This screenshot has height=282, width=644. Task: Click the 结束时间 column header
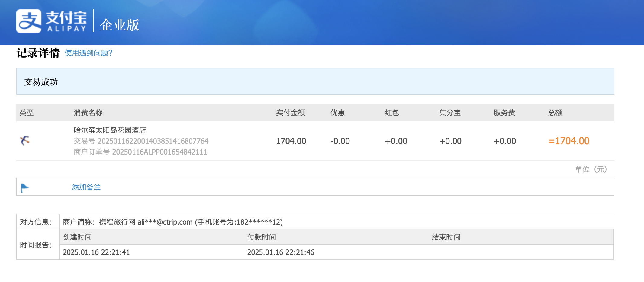(x=446, y=237)
